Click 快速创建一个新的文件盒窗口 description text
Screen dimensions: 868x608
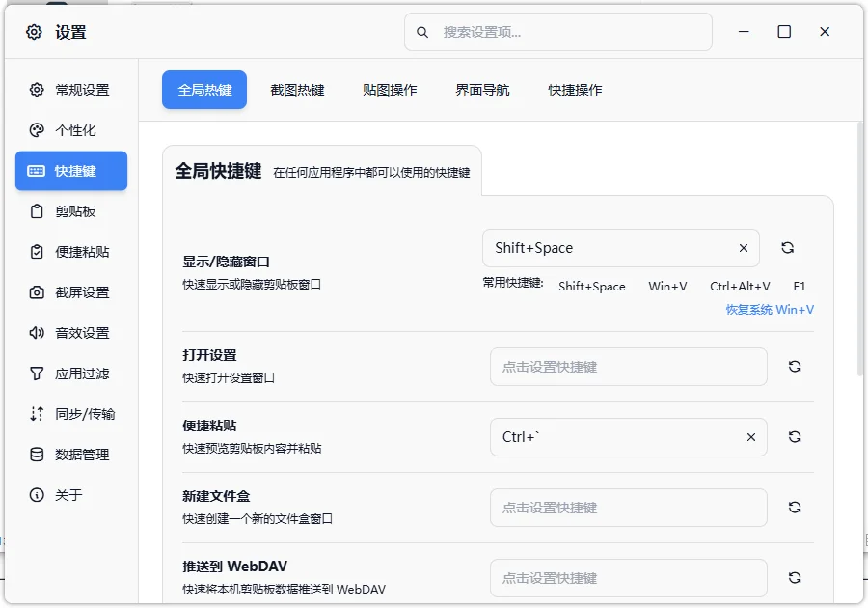258,518
